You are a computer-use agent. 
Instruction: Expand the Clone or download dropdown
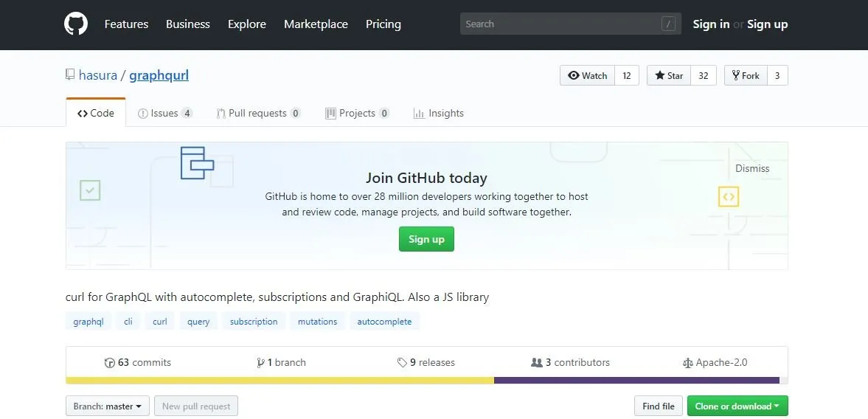click(737, 406)
